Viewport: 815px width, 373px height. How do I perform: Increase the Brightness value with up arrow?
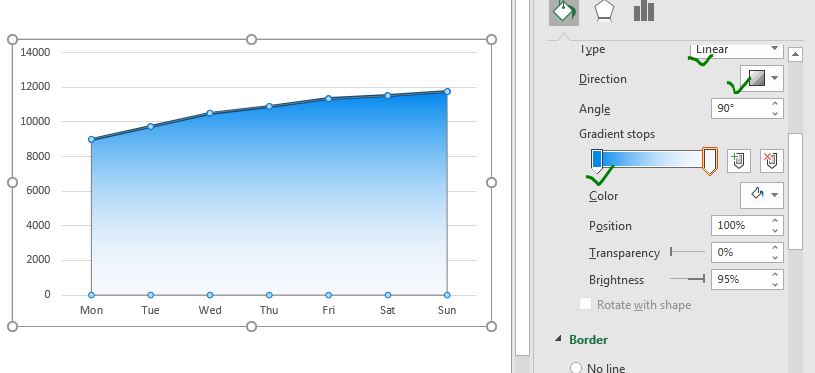click(x=775, y=275)
